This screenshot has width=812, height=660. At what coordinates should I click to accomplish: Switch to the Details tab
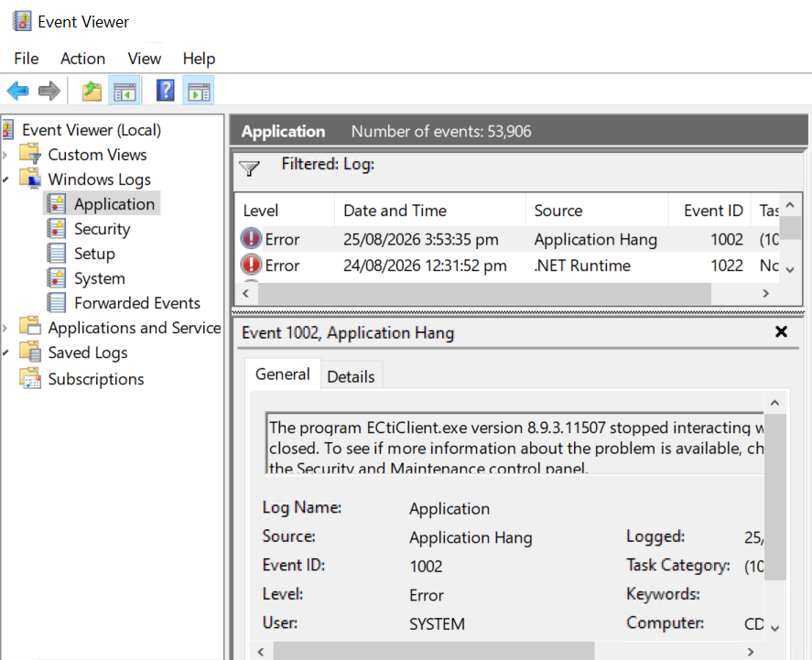(352, 376)
